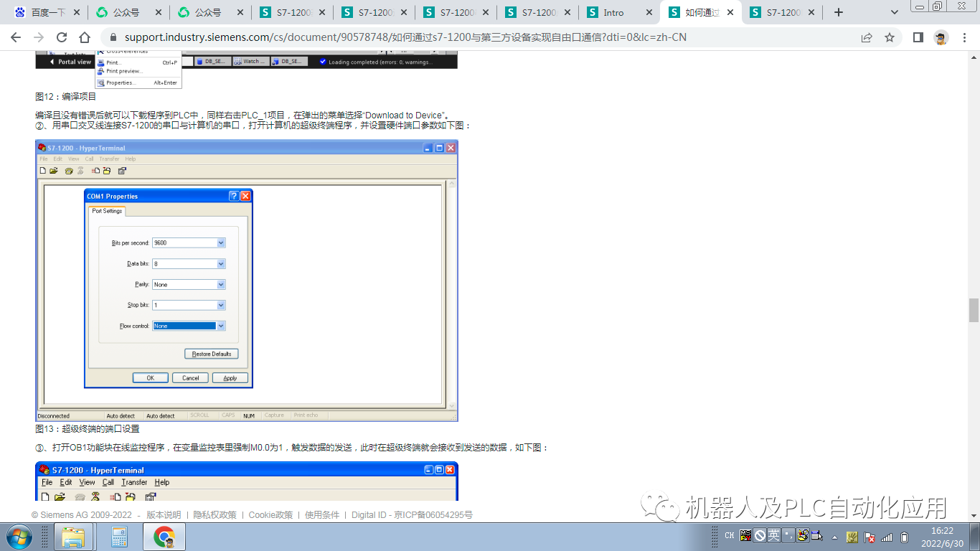Check the battery tray icon
Screen dimensions: 980x551
coord(905,537)
